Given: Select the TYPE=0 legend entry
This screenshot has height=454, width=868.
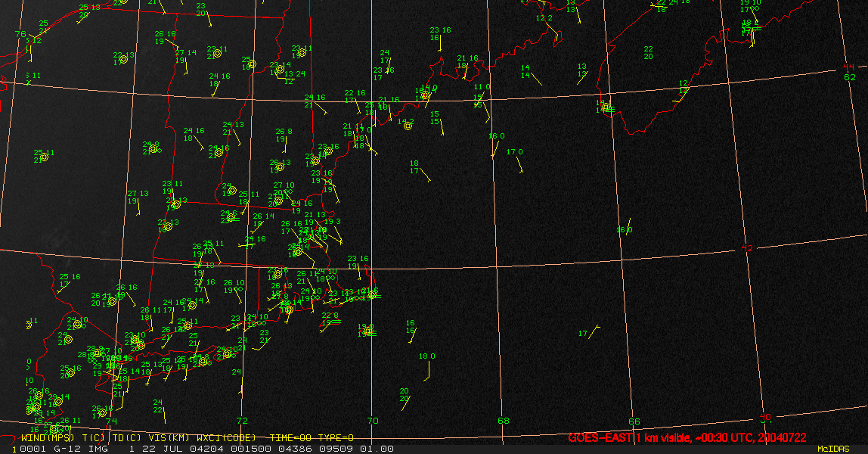Looking at the screenshot, I should (x=336, y=438).
